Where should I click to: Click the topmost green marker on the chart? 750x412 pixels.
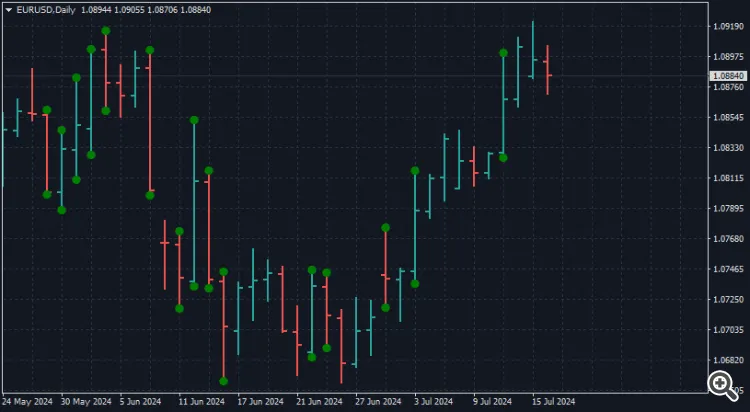[105, 31]
